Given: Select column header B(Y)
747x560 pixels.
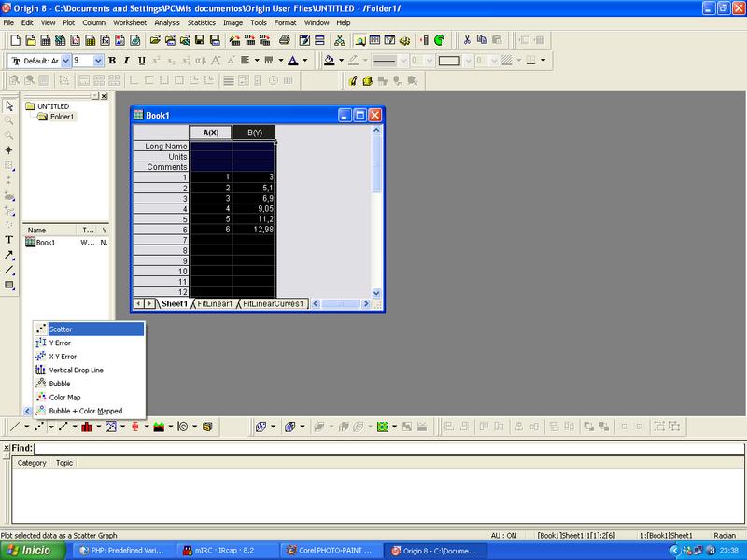Looking at the screenshot, I should [x=254, y=133].
